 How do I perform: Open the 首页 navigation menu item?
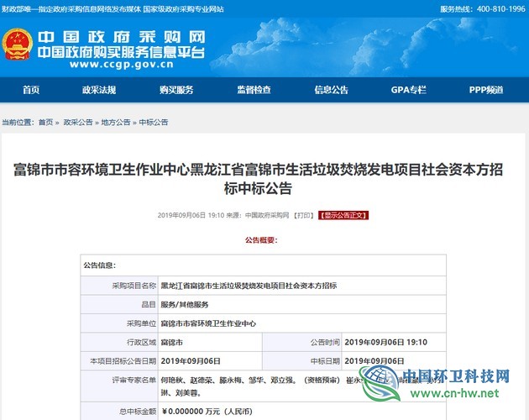click(x=31, y=90)
